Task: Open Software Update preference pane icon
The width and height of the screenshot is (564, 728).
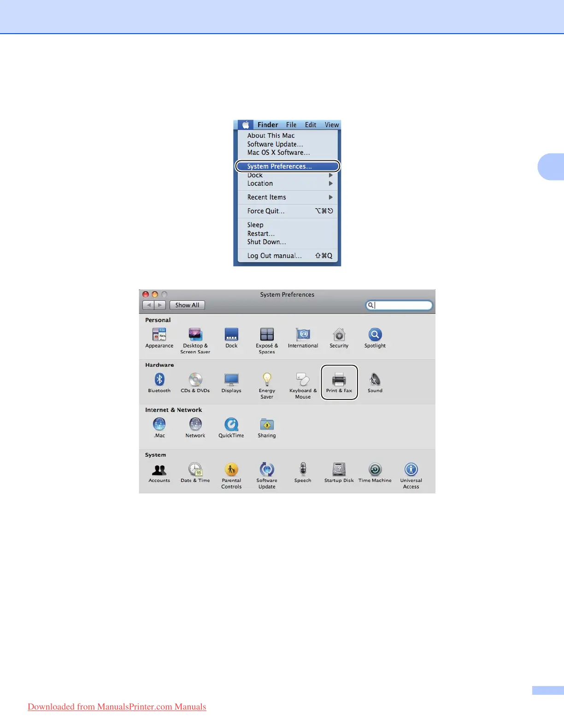Action: [x=267, y=476]
